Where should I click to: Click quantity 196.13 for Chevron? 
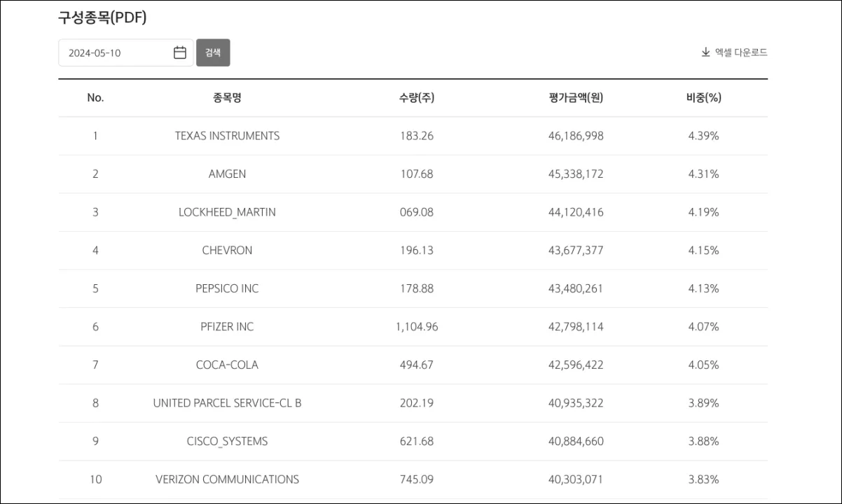[416, 251]
